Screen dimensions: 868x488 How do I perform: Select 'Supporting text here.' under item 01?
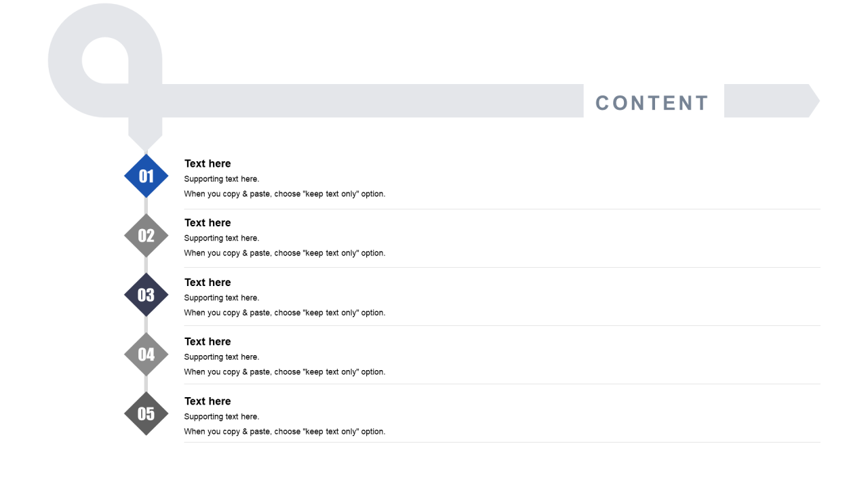pyautogui.click(x=222, y=179)
